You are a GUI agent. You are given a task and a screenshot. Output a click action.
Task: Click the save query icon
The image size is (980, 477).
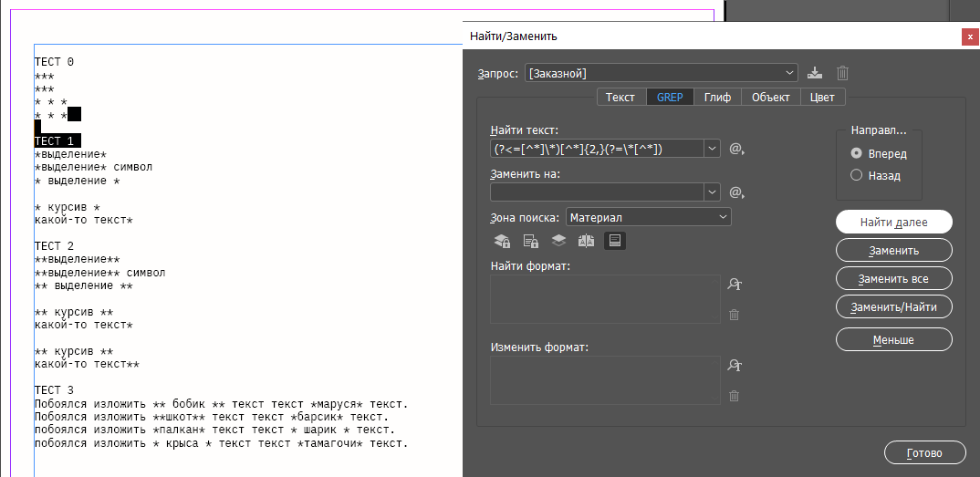pos(815,73)
